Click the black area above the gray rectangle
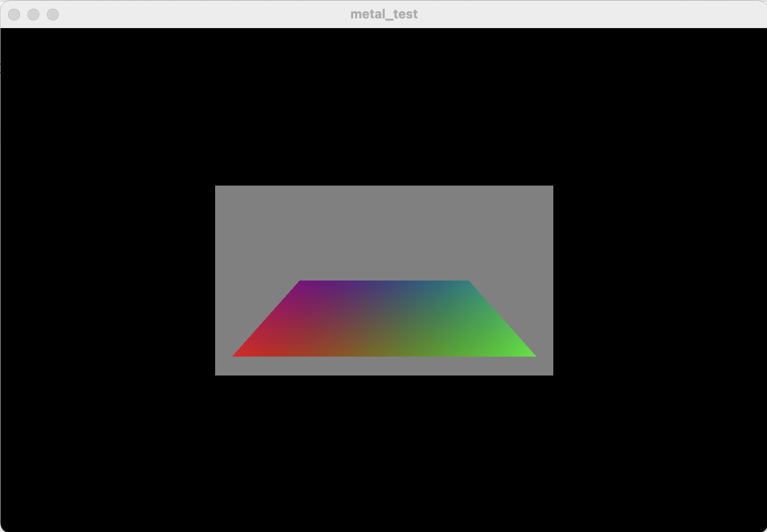 tap(384, 107)
